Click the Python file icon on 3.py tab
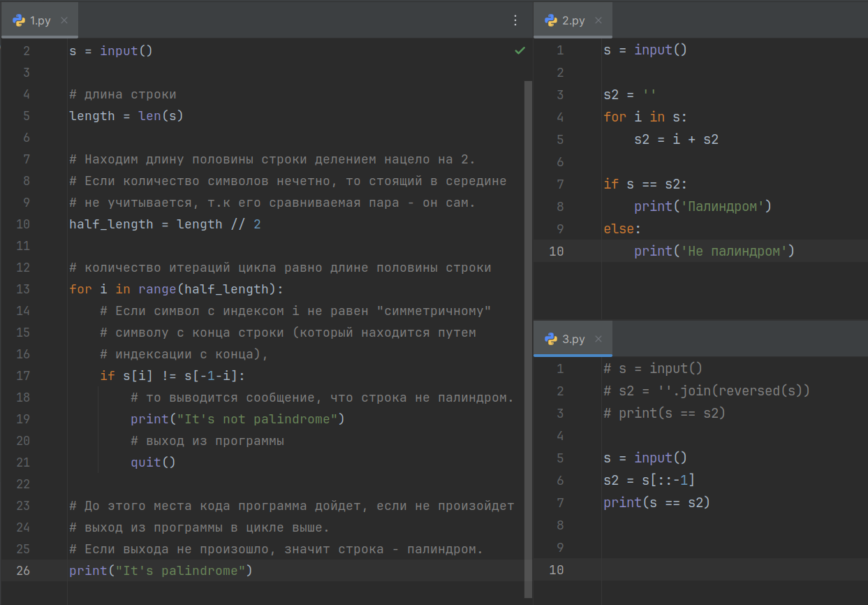This screenshot has height=605, width=868. coord(551,339)
